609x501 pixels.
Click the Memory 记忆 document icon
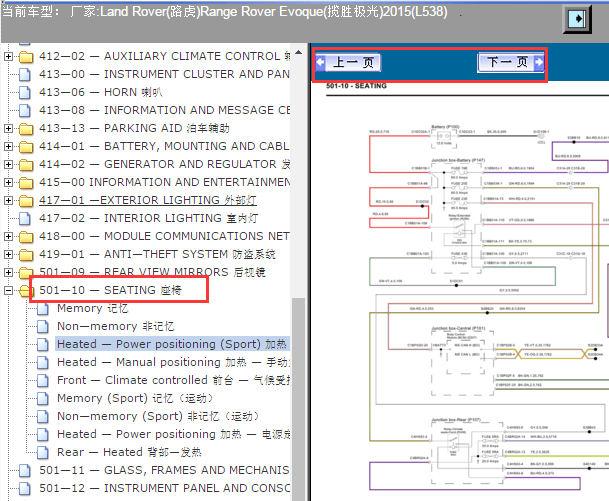pos(43,309)
